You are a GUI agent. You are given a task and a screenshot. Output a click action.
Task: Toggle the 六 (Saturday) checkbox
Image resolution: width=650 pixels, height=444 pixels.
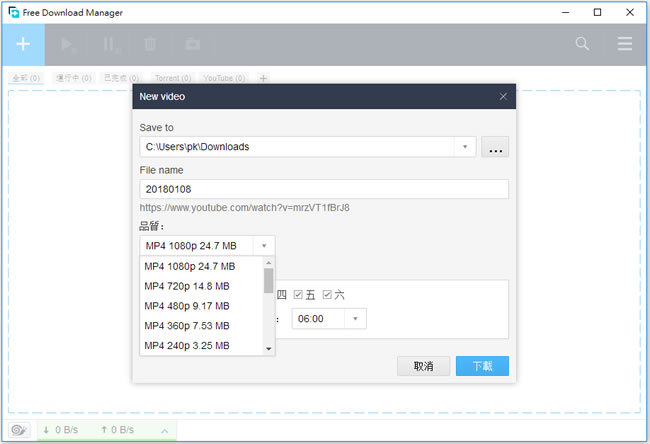point(327,295)
